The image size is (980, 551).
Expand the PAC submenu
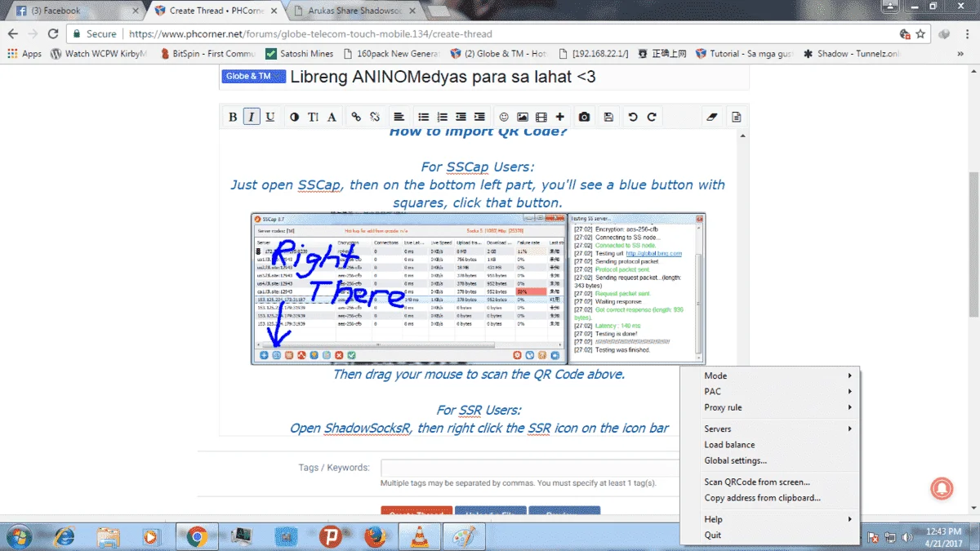pyautogui.click(x=769, y=392)
